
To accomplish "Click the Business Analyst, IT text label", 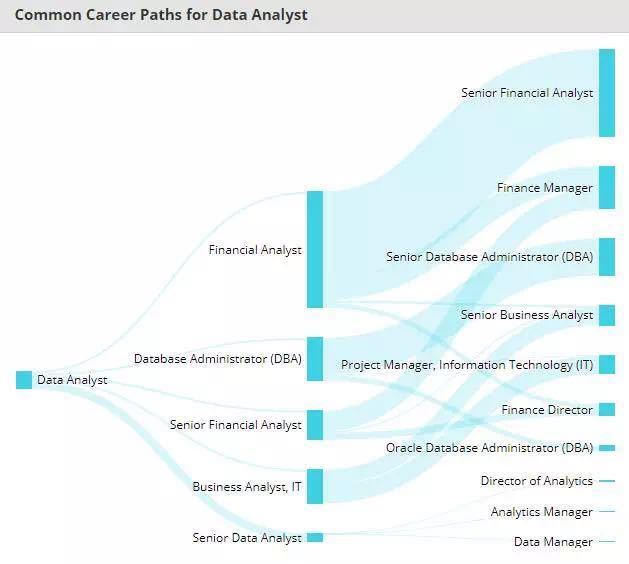I will pyautogui.click(x=247, y=487).
